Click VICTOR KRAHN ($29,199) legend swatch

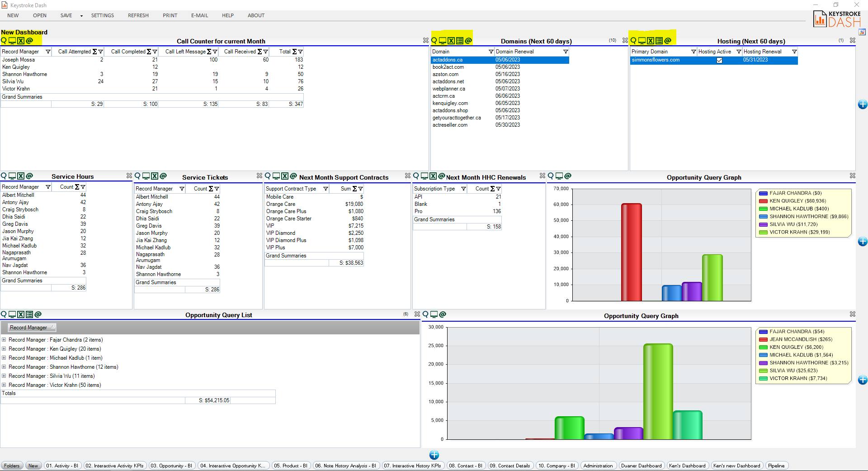(763, 232)
